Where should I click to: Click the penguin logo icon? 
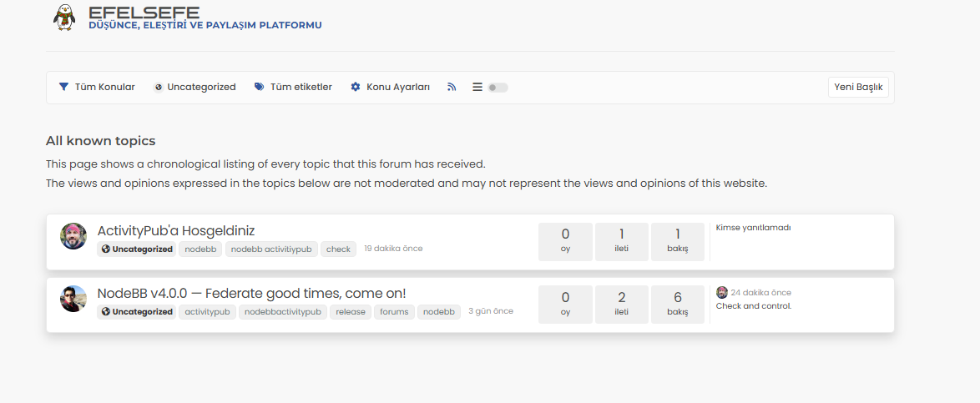click(64, 18)
